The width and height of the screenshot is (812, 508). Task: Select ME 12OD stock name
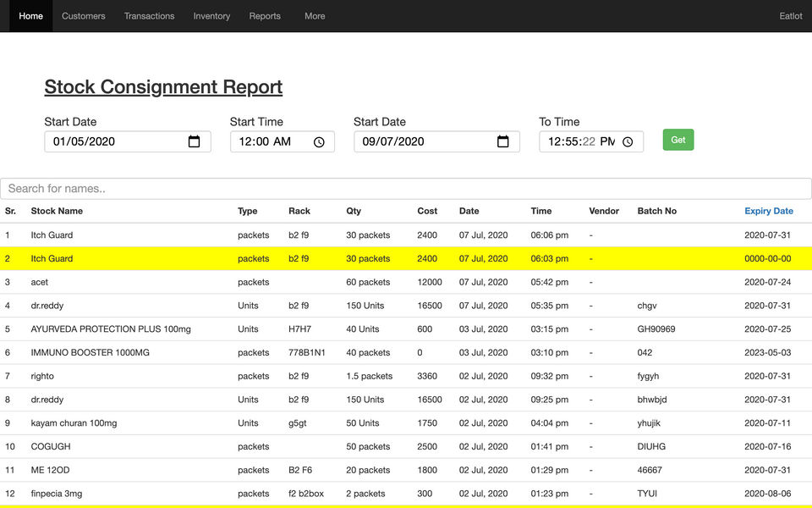click(50, 470)
